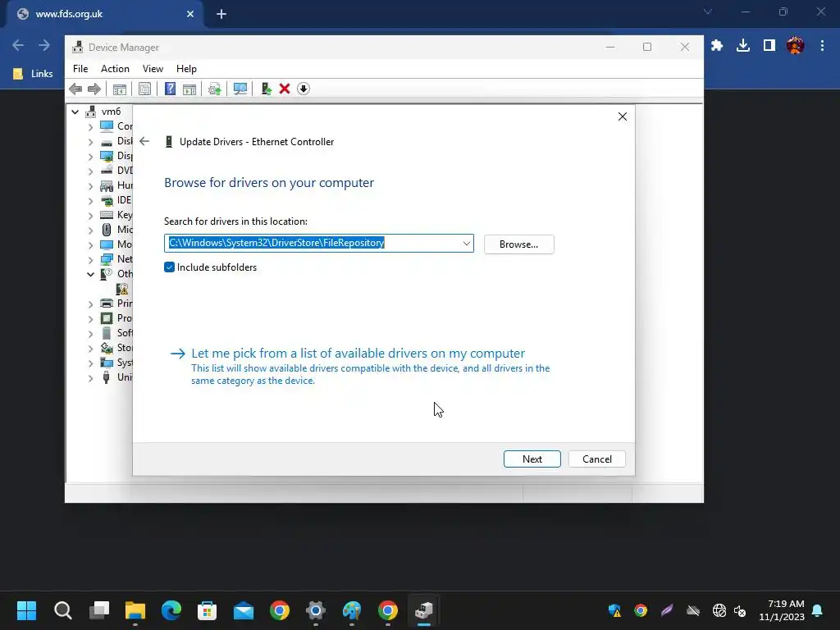Open the Action menu

click(115, 69)
